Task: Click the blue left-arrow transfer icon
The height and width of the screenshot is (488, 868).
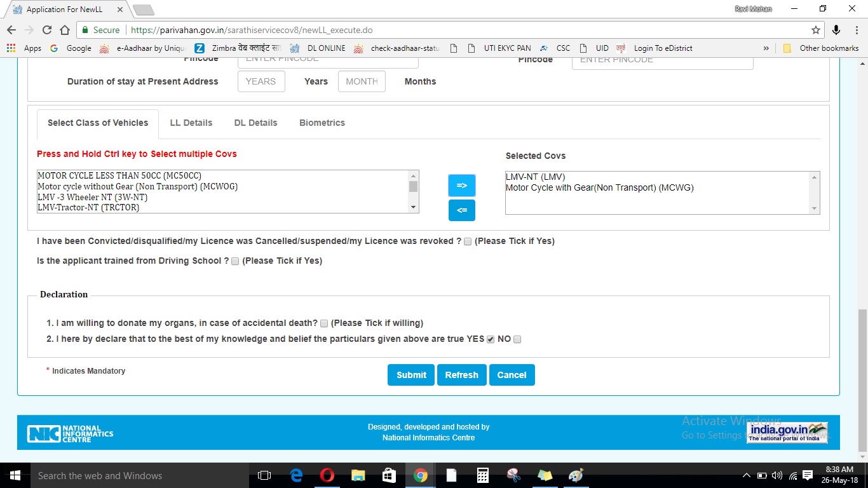Action: click(x=461, y=210)
